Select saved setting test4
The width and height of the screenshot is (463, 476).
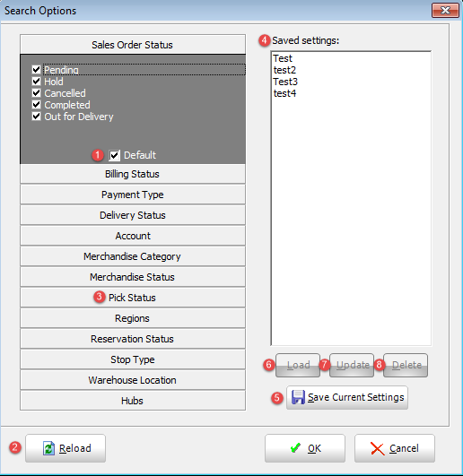pos(284,93)
